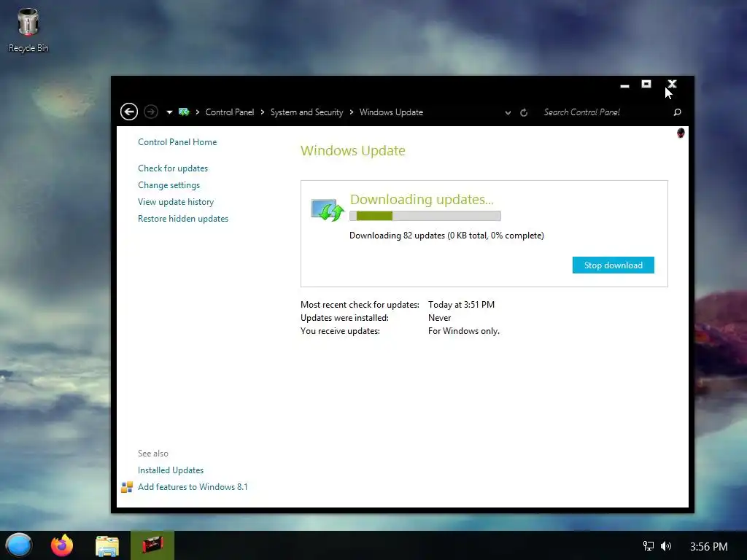Click the Back arrow button
Screen dimensions: 747x560
(x=129, y=112)
